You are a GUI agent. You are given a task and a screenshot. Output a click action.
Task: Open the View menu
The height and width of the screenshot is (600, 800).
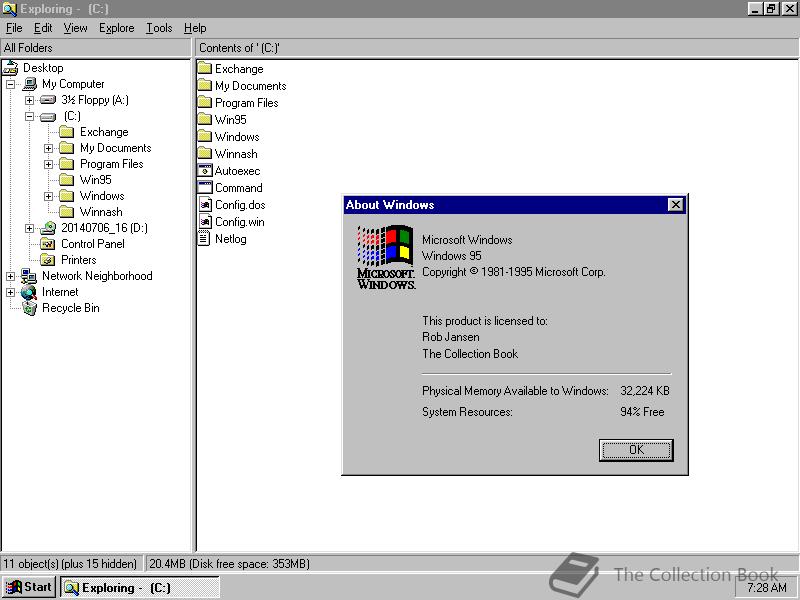(75, 28)
